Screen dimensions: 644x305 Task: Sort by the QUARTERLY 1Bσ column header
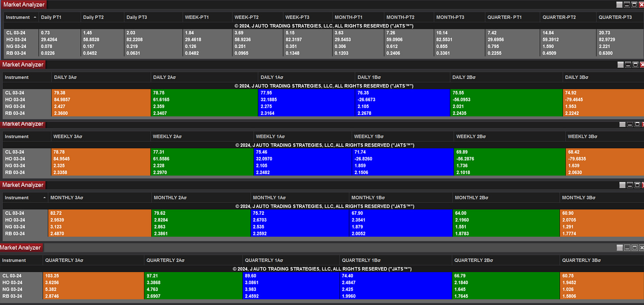click(395, 260)
